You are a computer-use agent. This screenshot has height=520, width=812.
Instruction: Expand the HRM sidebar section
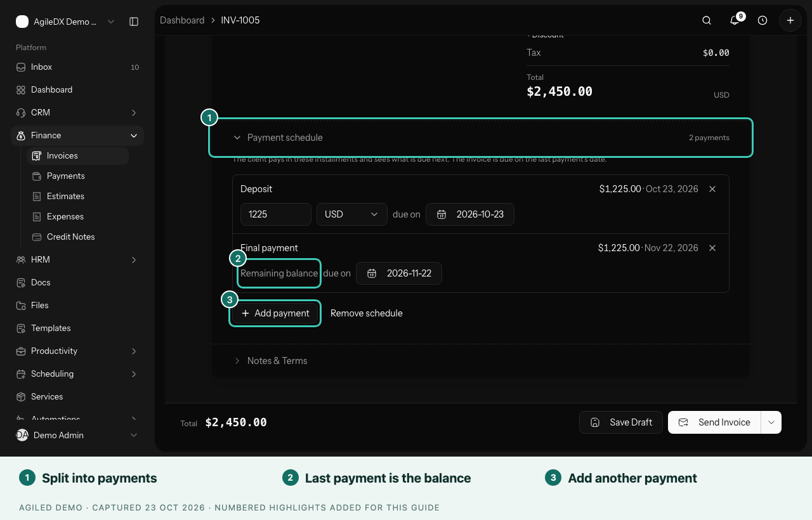[77, 260]
